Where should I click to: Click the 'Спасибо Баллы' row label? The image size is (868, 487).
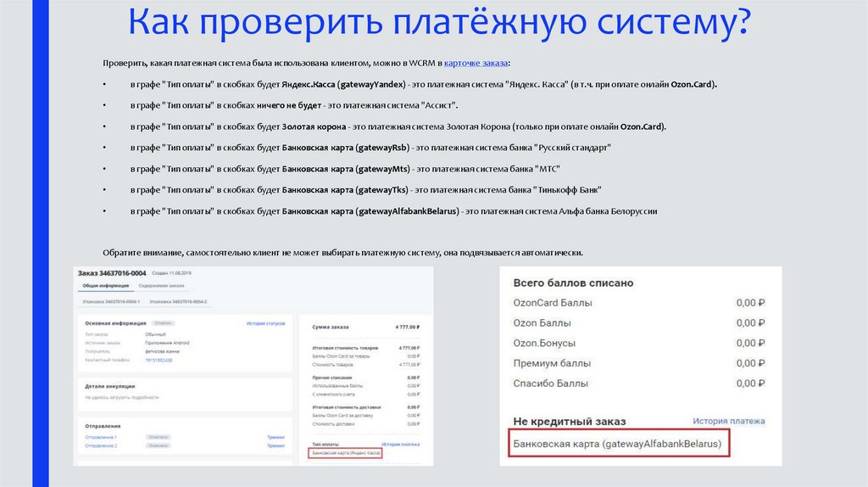(x=550, y=383)
